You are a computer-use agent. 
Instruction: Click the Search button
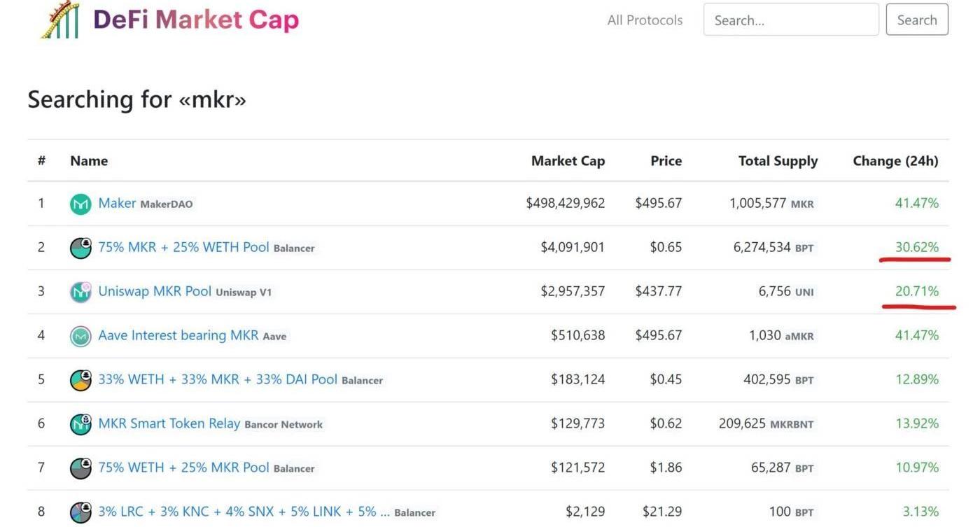point(917,20)
